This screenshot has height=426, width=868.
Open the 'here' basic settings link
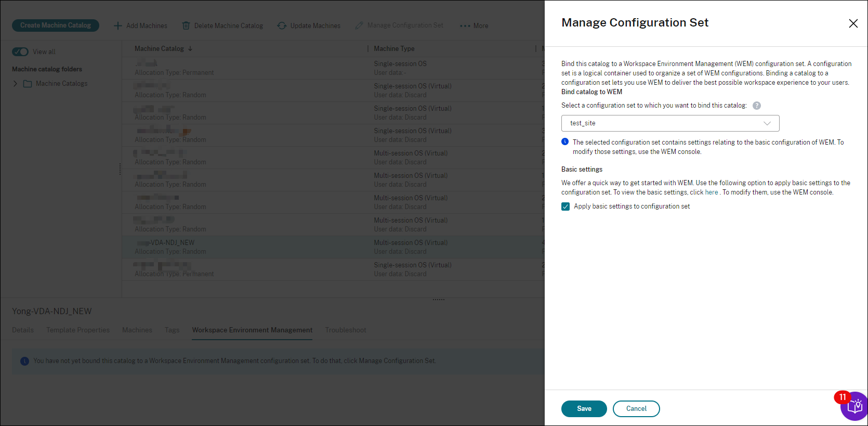pos(711,192)
